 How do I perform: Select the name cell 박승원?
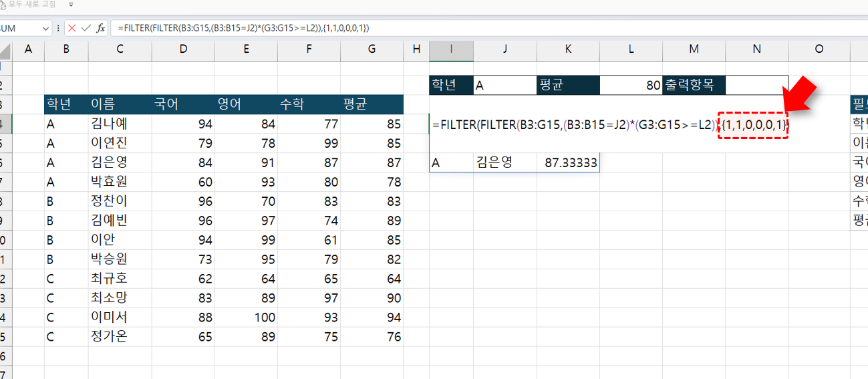click(120, 259)
